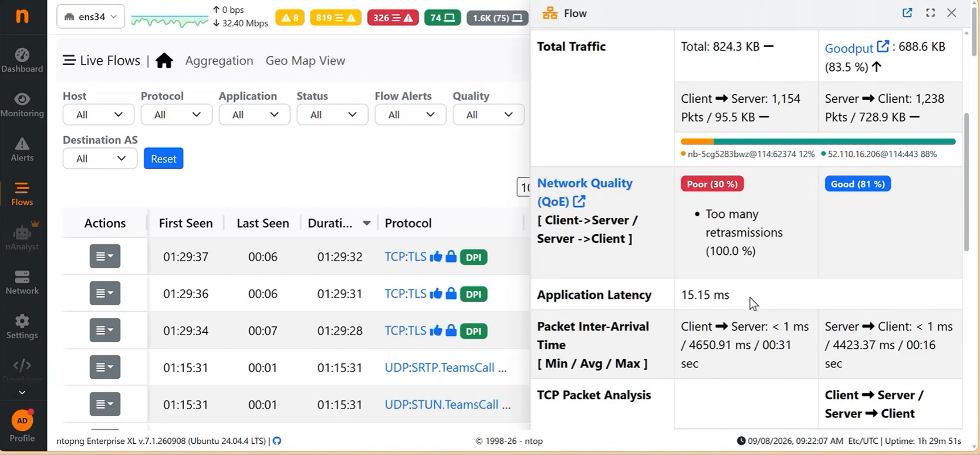The height and width of the screenshot is (455, 980).
Task: Click the thumbs-up icon in the 01:29:34 row
Action: [x=435, y=331]
